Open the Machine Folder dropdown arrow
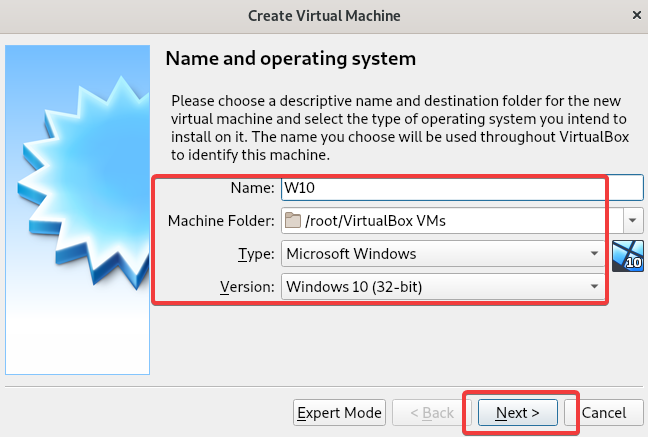Image resolution: width=648 pixels, height=437 pixels. [633, 220]
